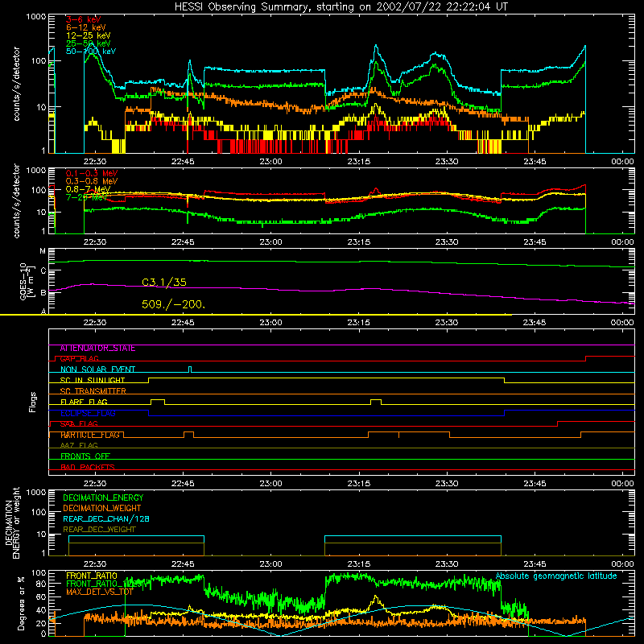Click the 'GOES-10 [W m-2]' axis label

(26, 281)
